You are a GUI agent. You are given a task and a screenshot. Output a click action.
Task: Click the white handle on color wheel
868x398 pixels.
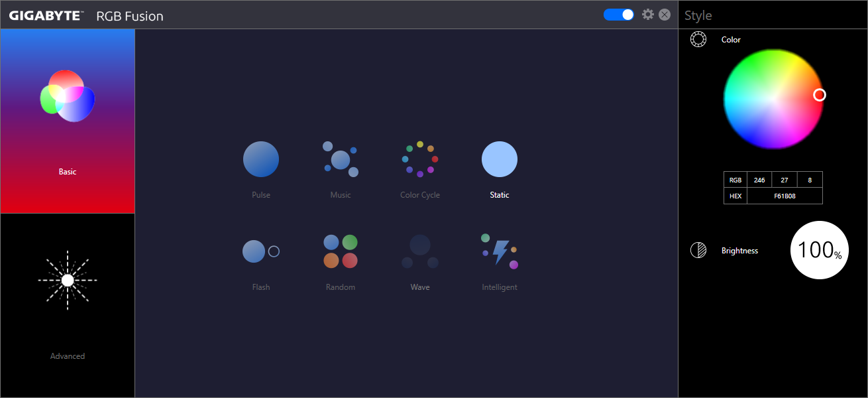[x=820, y=95]
